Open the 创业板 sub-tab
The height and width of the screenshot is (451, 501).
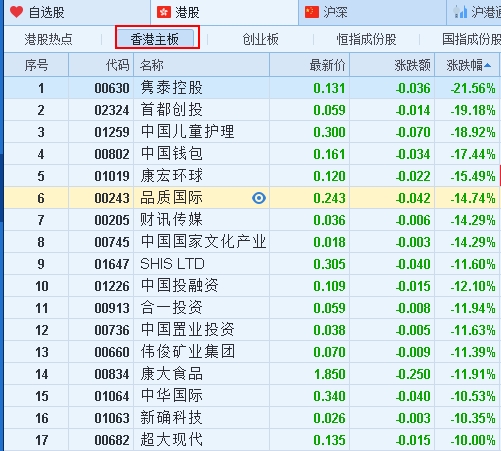tap(260, 39)
